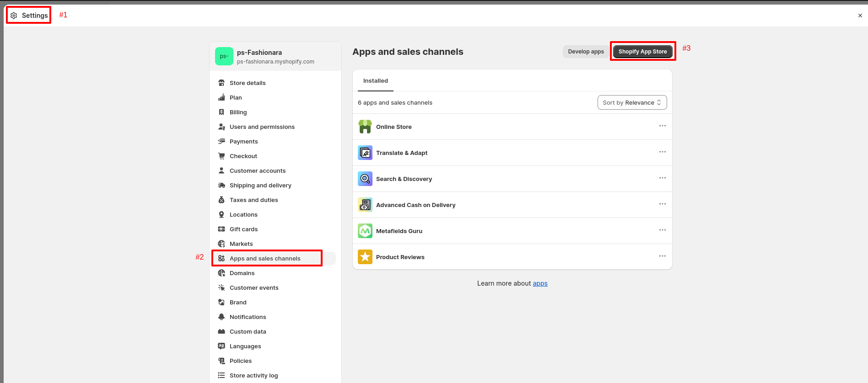Click the Customer events sparkle icon
868x383 pixels.
pos(221,287)
